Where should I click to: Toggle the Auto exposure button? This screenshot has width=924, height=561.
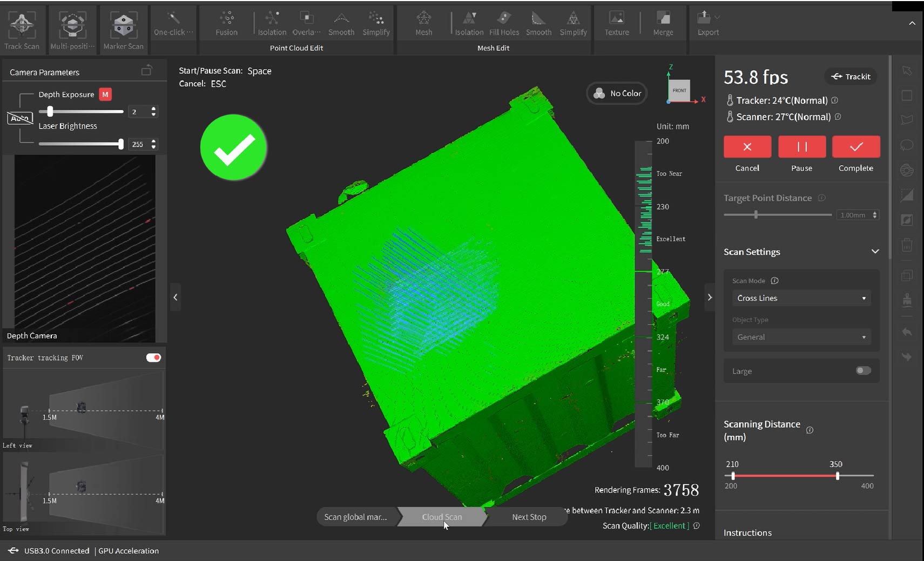coord(19,118)
